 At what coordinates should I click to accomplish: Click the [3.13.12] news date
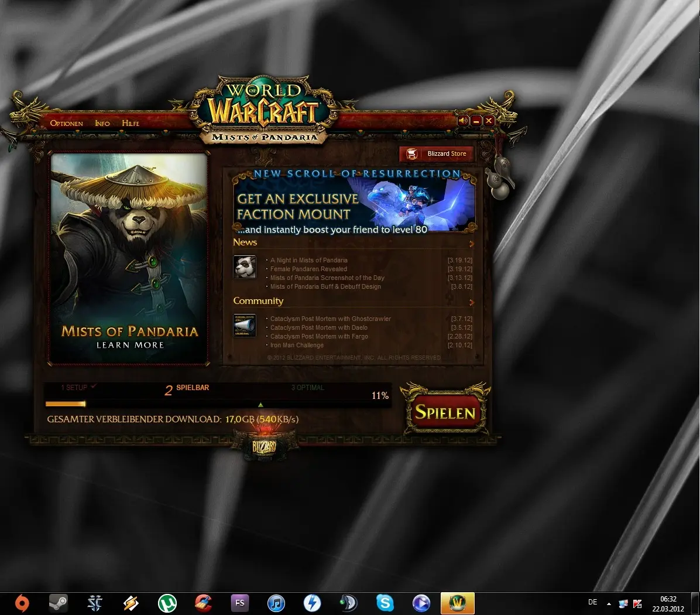tap(460, 278)
